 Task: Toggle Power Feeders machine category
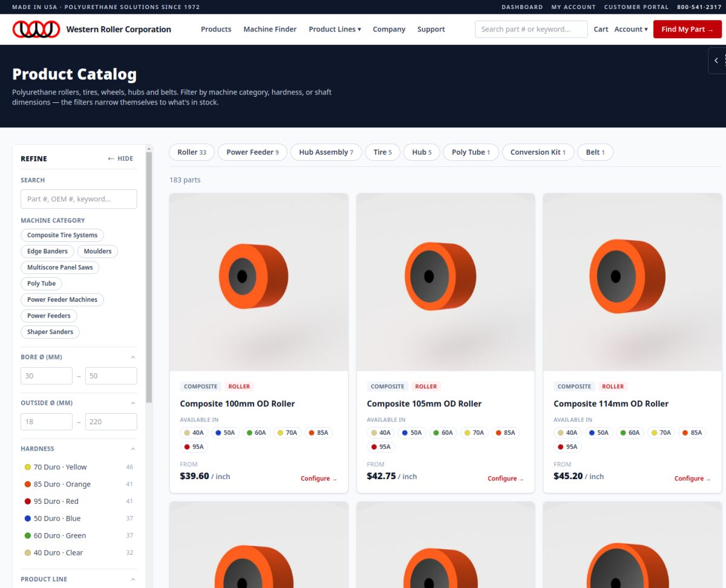click(49, 316)
